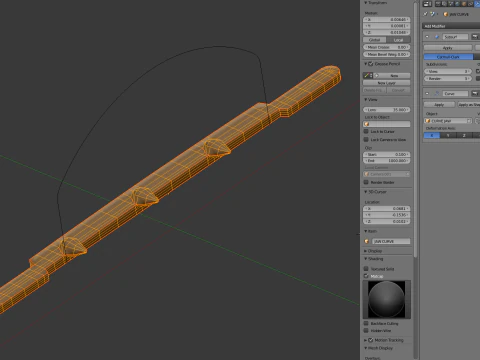Enable Hidden Wire checkbox
Image resolution: width=480 pixels, height=360 pixels.
(366, 331)
